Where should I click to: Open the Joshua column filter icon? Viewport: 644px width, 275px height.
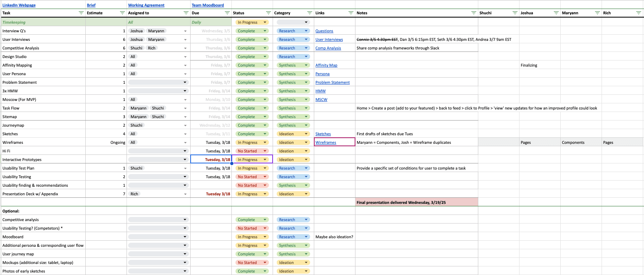pyautogui.click(x=556, y=13)
